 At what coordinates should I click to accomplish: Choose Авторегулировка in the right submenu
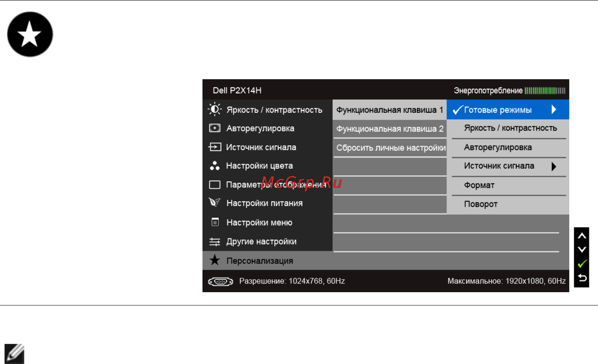(x=509, y=148)
